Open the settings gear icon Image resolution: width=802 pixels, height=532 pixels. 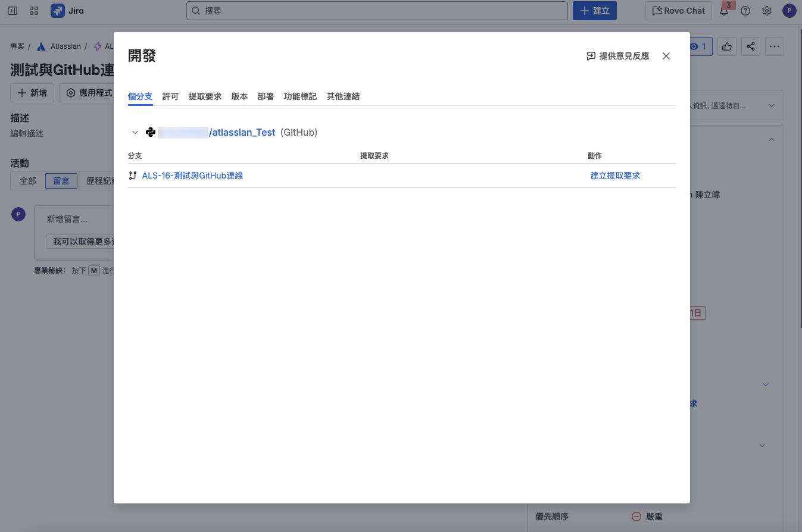(767, 11)
